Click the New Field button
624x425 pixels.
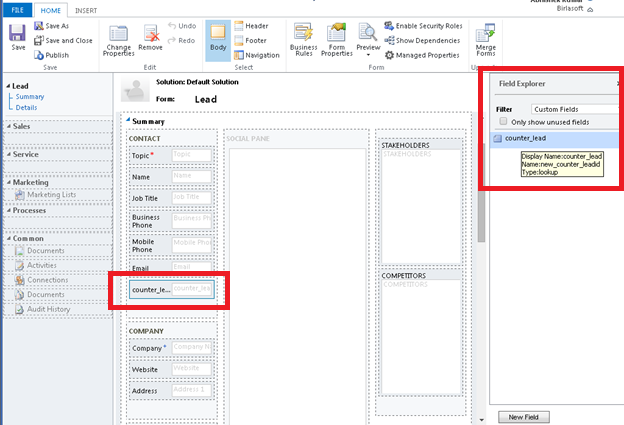524,417
